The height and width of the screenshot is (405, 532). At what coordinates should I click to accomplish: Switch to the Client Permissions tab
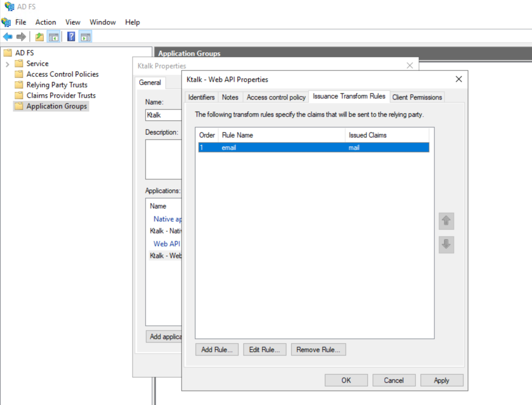pyautogui.click(x=417, y=97)
